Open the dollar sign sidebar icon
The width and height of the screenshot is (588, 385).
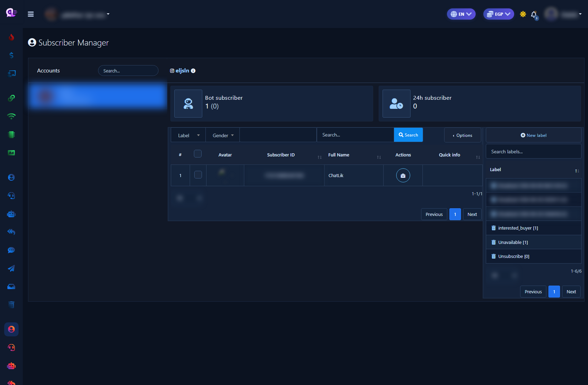11,55
